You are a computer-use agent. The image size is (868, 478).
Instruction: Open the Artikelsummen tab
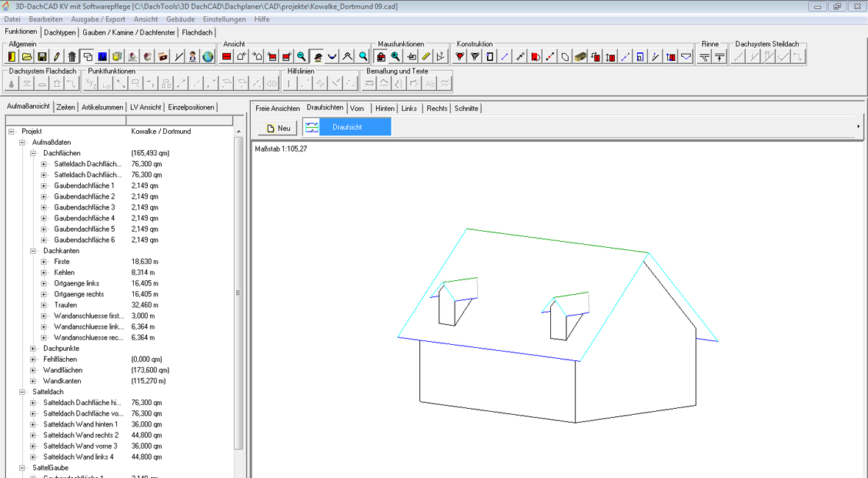tap(102, 107)
